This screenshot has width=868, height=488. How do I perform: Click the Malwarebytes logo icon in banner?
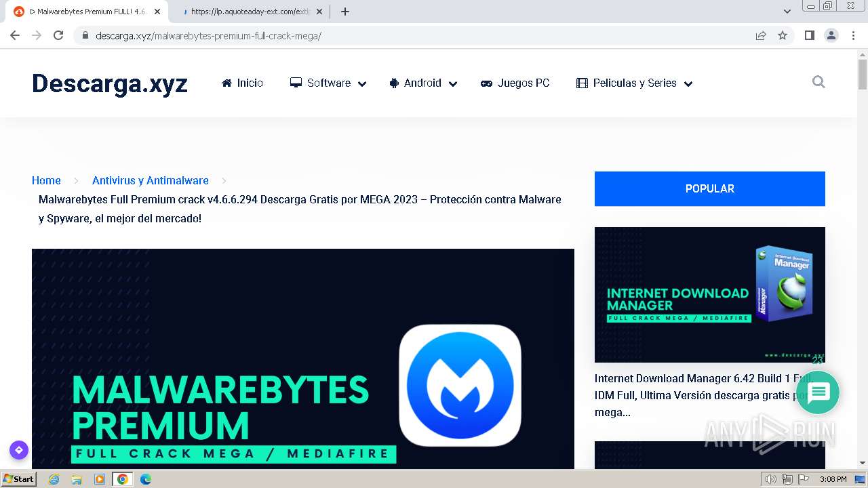460,385
